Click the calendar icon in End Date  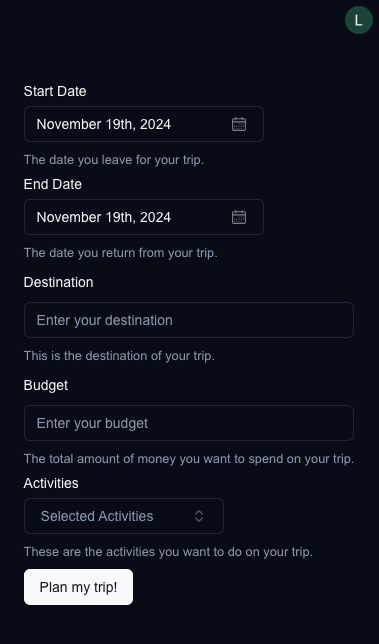click(239, 217)
